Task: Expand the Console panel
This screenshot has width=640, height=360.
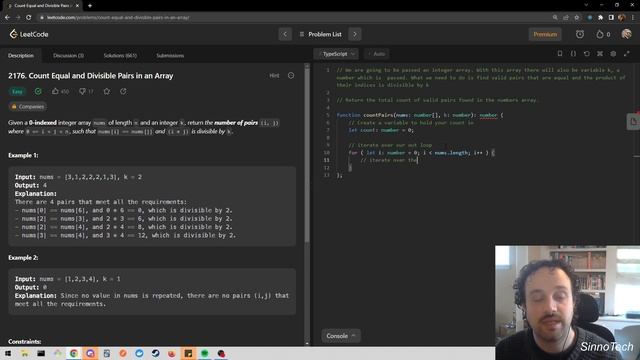Action: pyautogui.click(x=341, y=336)
